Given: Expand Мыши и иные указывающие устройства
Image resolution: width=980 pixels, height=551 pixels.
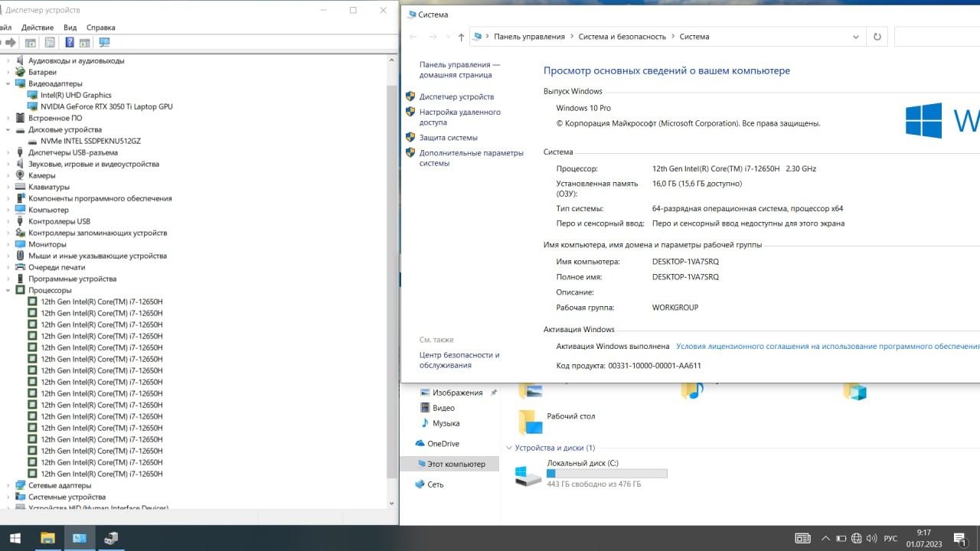Looking at the screenshot, I should [x=8, y=256].
